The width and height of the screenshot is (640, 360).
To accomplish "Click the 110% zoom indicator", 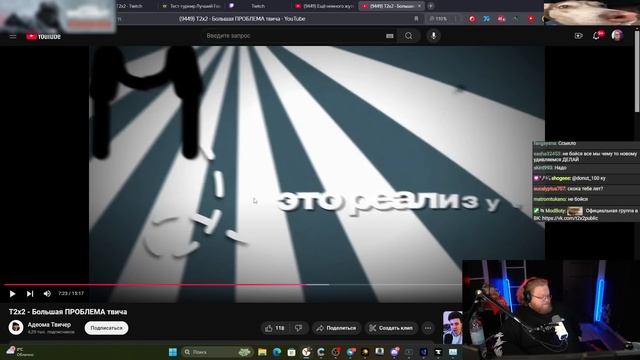I will [439, 19].
